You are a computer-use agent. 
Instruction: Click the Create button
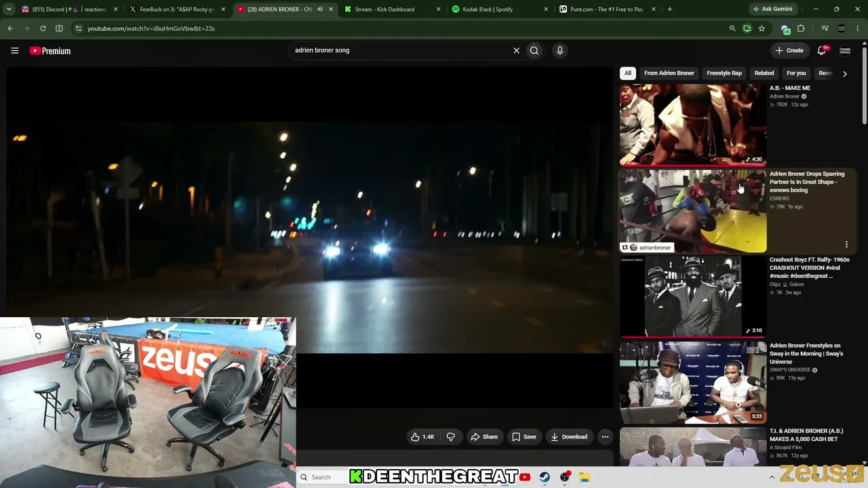(790, 50)
